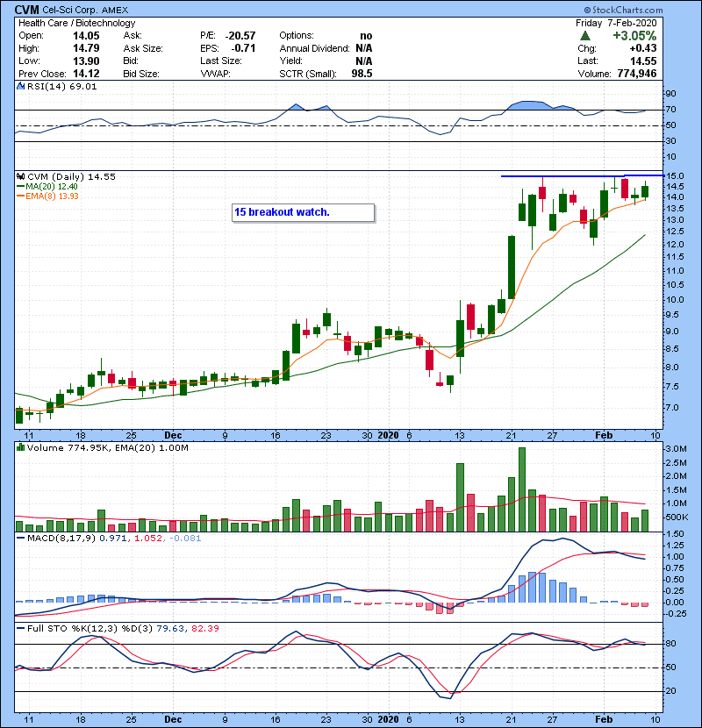702x728 pixels.
Task: Click the Cel-Sci Corp. company name
Action: click(x=69, y=10)
